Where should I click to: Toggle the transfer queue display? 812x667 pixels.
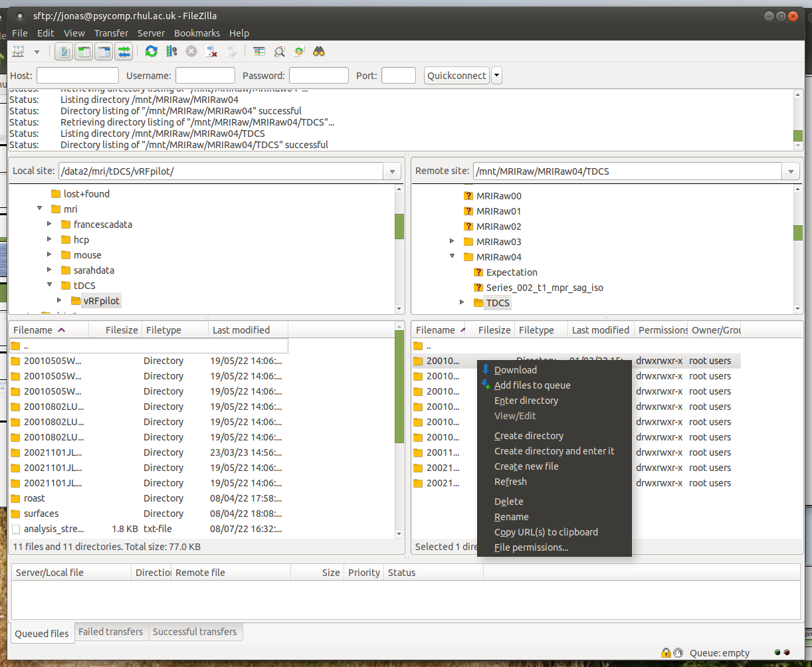tap(124, 51)
